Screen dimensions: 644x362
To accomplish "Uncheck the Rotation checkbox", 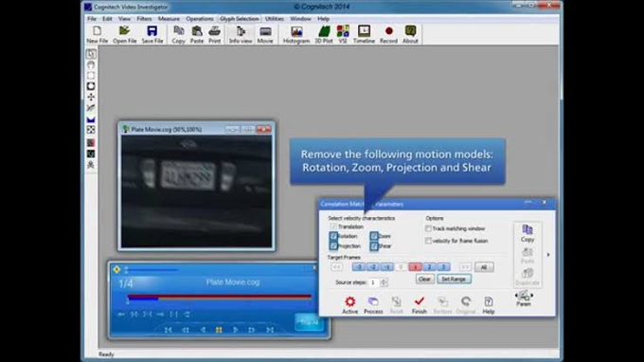I will pos(333,236).
